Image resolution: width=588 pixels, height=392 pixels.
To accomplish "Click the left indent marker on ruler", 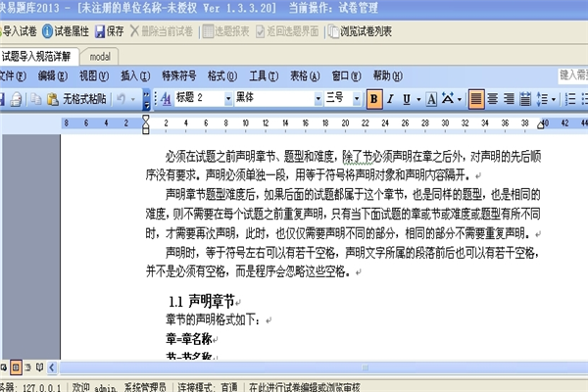I will [x=146, y=129].
